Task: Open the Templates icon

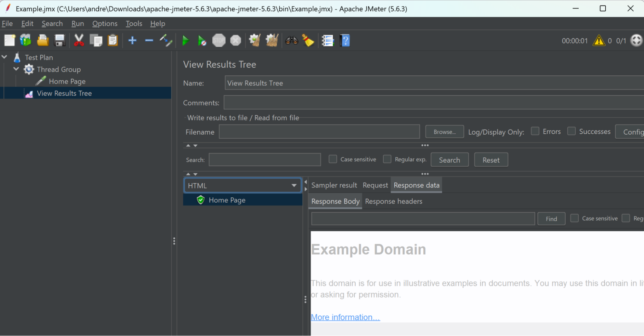Action: 26,41
